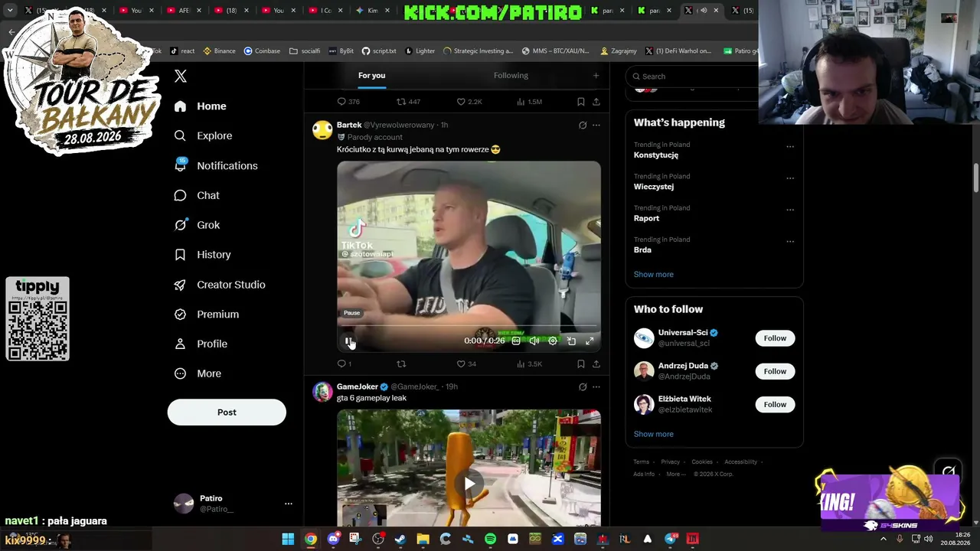Screen dimensions: 980x551
Task: Like Bartek's post with 34 likes
Action: 466,364
